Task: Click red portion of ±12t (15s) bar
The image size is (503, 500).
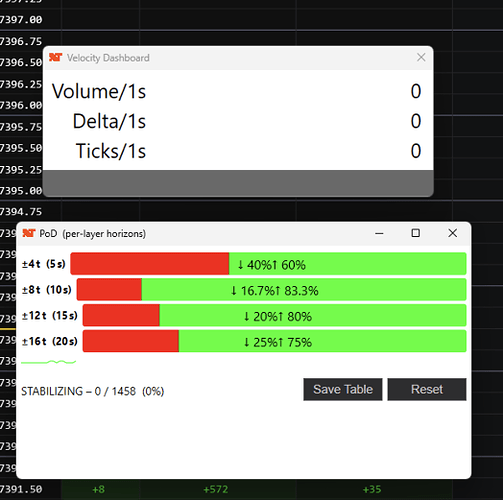Action: click(x=121, y=315)
